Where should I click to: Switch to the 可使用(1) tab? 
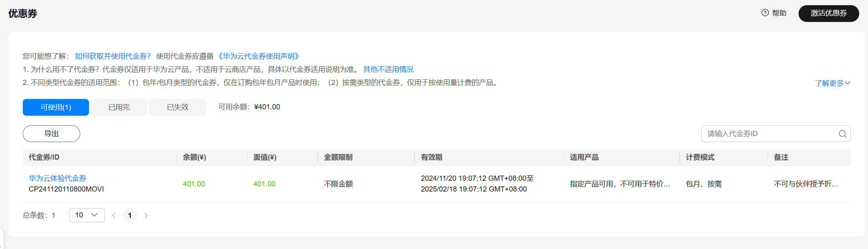click(x=56, y=107)
